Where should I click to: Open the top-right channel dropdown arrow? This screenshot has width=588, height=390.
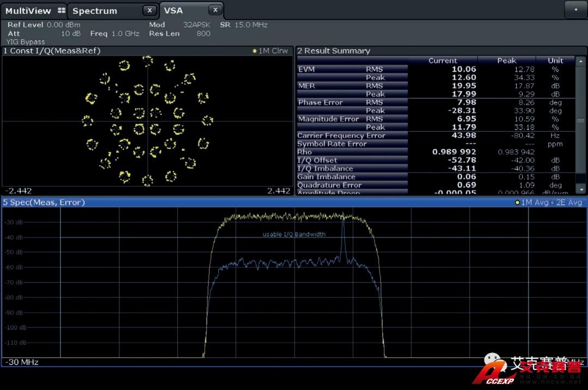[x=576, y=10]
